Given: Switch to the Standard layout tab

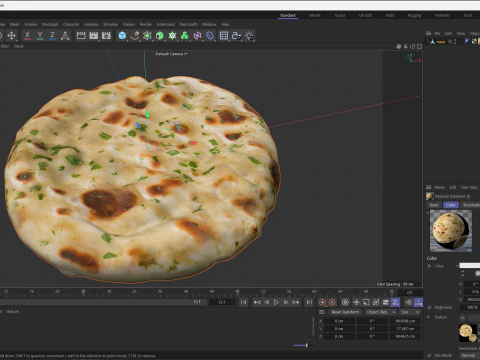Looking at the screenshot, I should 288,15.
